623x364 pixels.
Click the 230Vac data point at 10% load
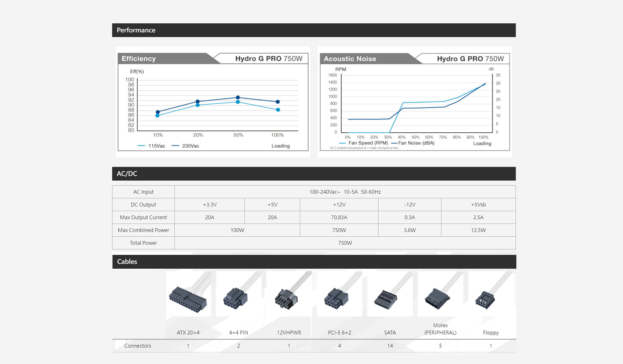point(158,112)
